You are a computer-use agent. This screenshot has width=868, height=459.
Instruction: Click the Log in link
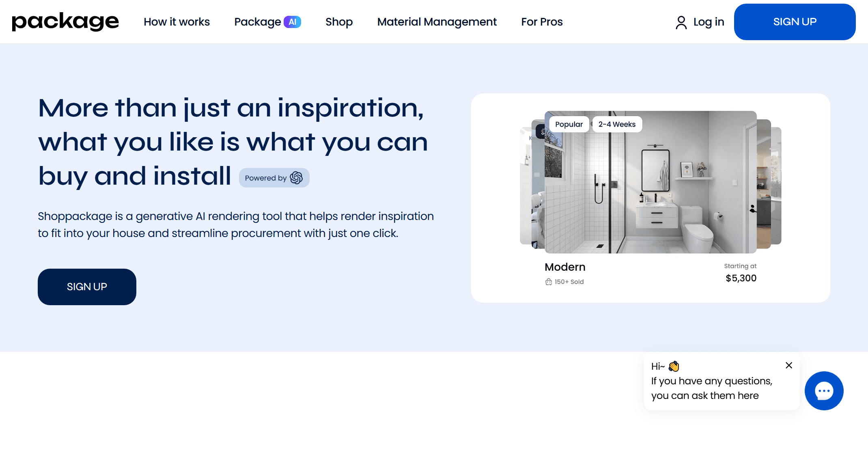click(709, 22)
